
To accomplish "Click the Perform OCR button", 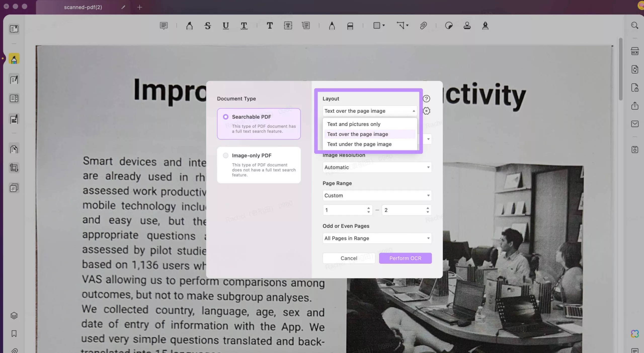I will coord(405,258).
